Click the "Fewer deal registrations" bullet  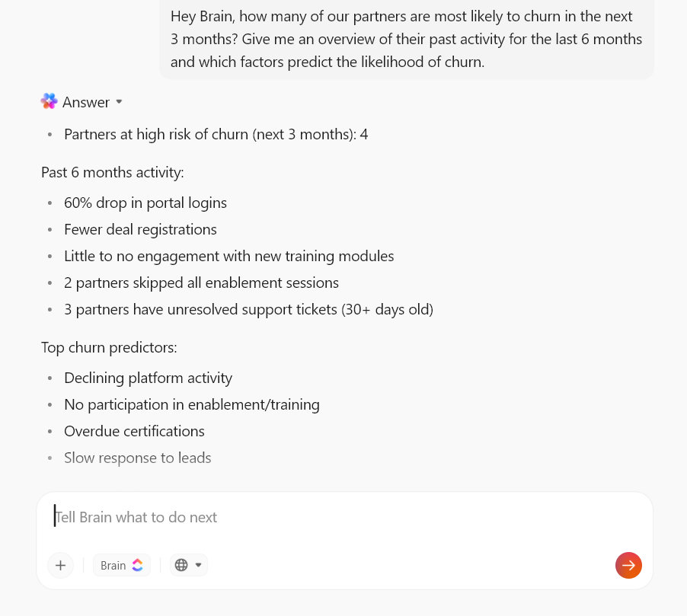140,229
